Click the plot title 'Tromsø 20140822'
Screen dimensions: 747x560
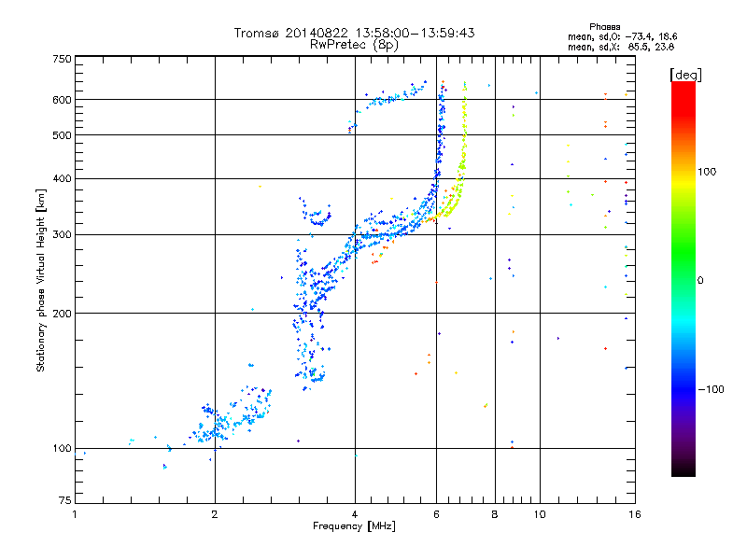pyautogui.click(x=290, y=33)
